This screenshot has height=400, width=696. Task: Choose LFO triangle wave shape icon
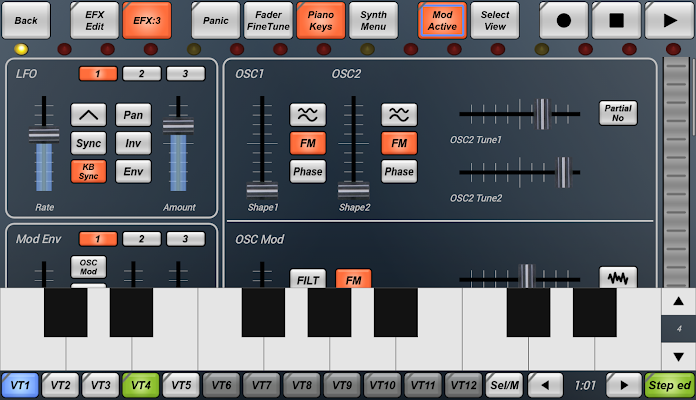pyautogui.click(x=88, y=115)
